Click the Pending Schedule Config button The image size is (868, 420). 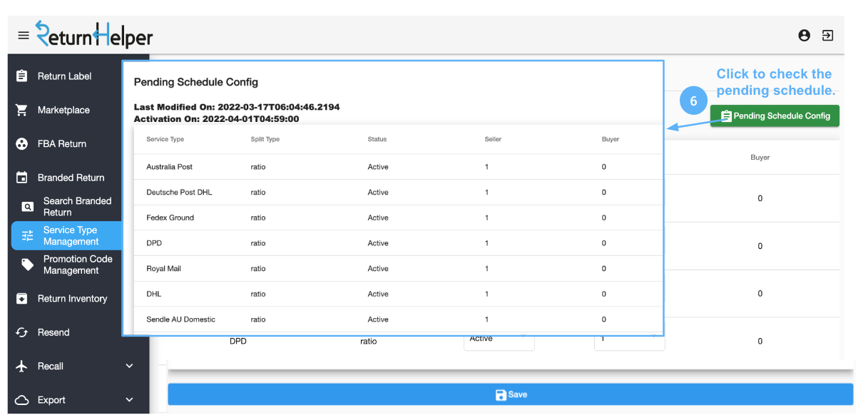tap(775, 116)
